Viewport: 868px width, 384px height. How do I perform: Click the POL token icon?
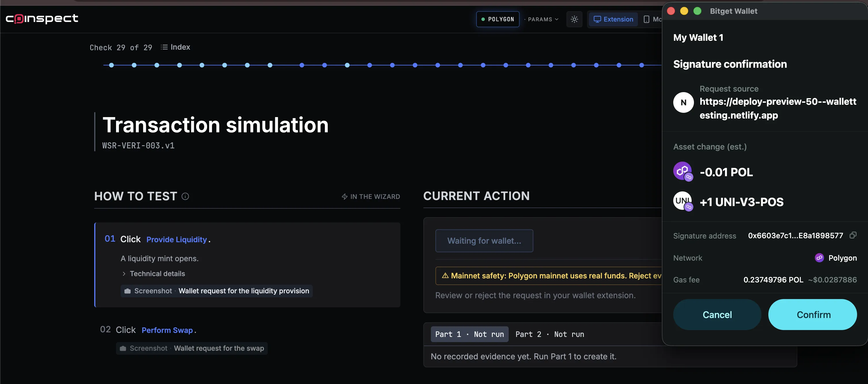(x=683, y=171)
